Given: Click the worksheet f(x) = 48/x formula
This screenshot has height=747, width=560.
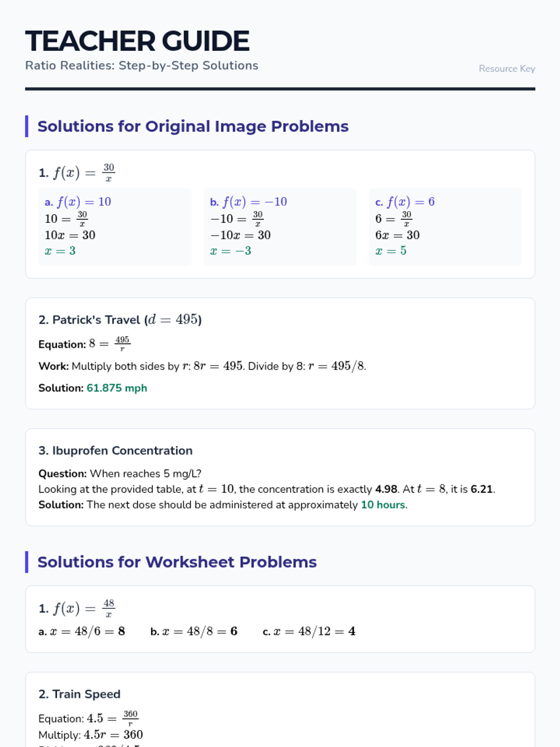Looking at the screenshot, I should [83, 608].
